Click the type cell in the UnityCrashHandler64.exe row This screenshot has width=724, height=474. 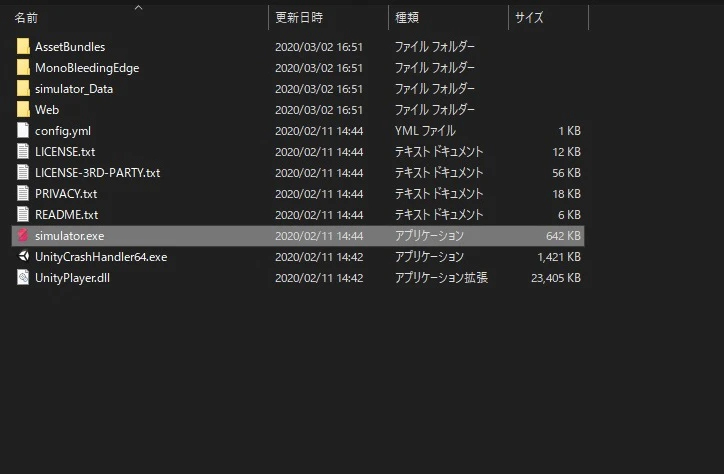point(429,257)
